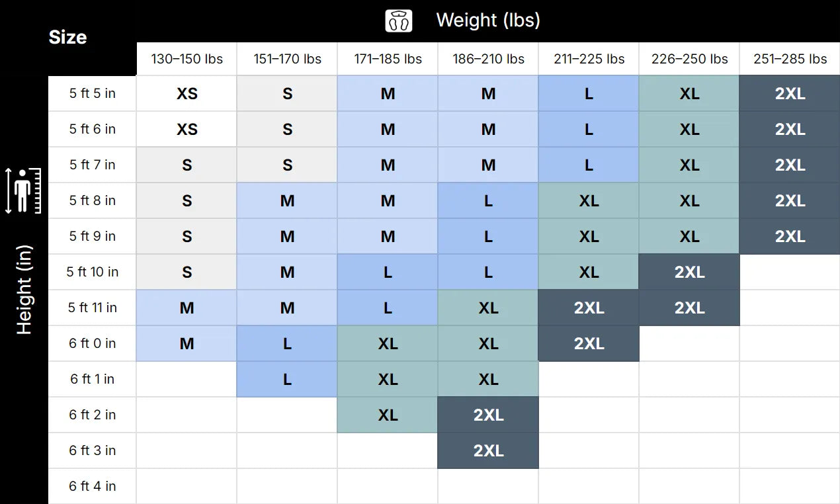Select the XL cell in 6 ft 2 in row

pos(388,415)
